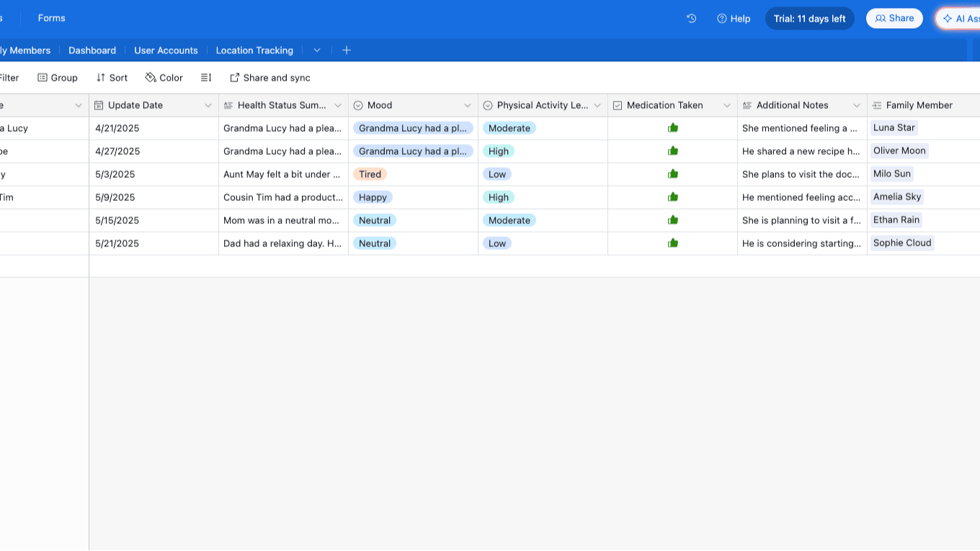Click the link icon in Family Member header
The image size is (980, 551).
tap(877, 105)
